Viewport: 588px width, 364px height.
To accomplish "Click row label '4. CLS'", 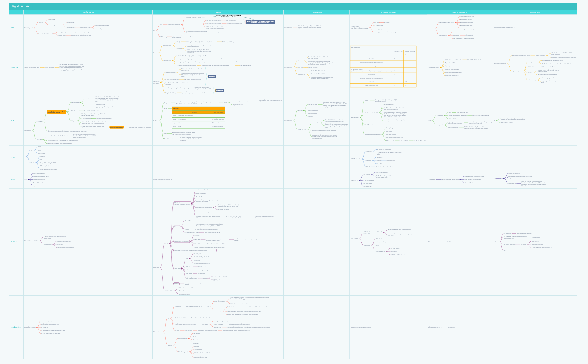I will pyautogui.click(x=13, y=158).
